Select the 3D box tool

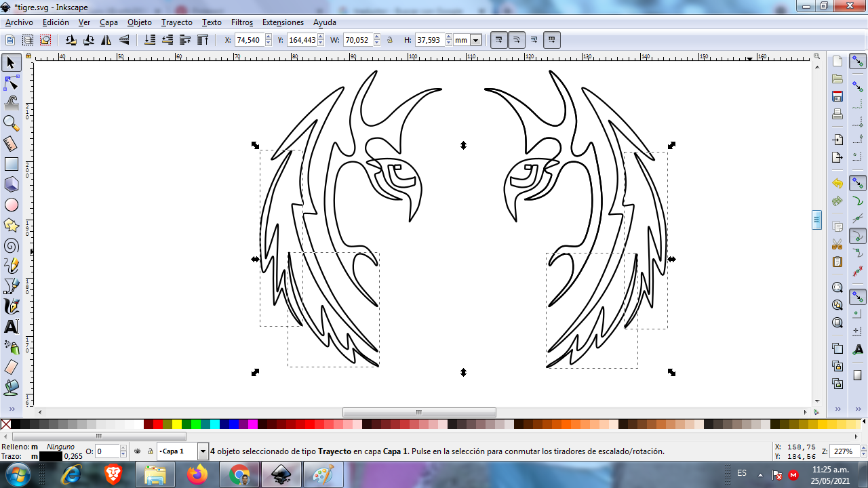[11, 184]
